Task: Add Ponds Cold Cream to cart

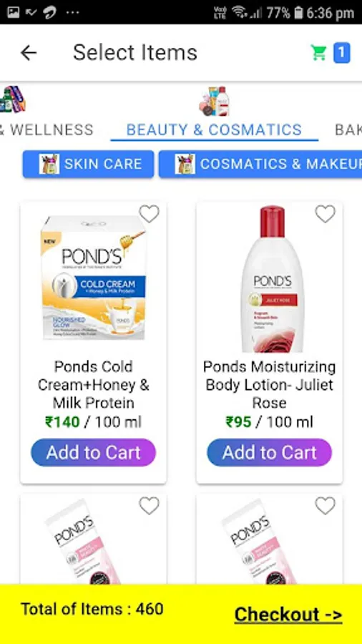Action: [93, 452]
